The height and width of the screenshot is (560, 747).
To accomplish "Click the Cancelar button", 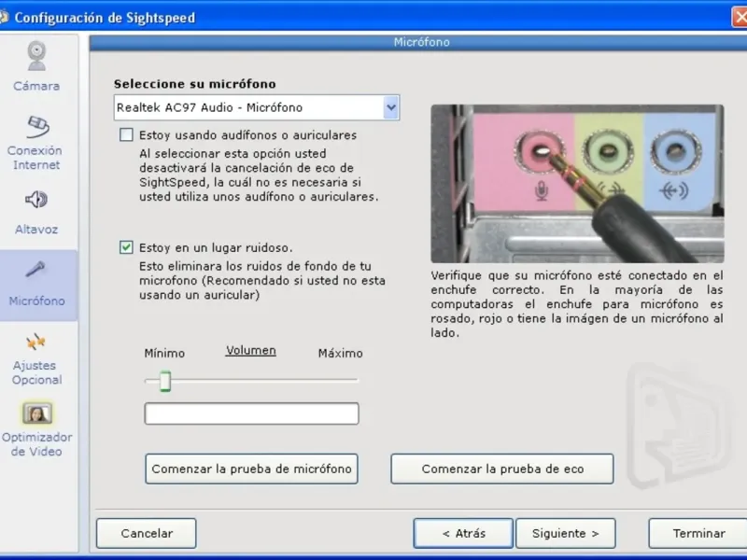I will (x=147, y=533).
